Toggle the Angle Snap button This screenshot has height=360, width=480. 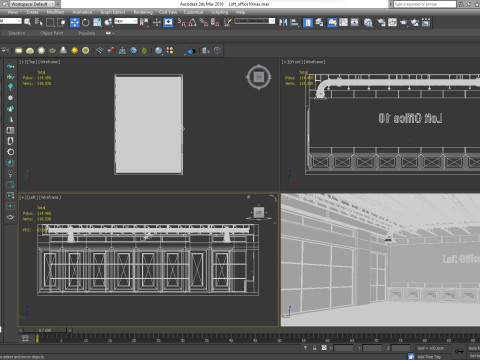(x=193, y=22)
